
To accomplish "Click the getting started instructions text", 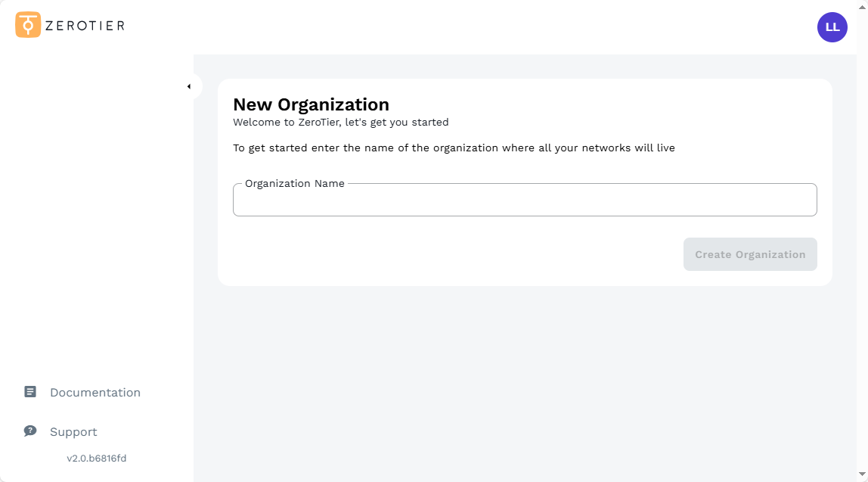I will click(454, 148).
